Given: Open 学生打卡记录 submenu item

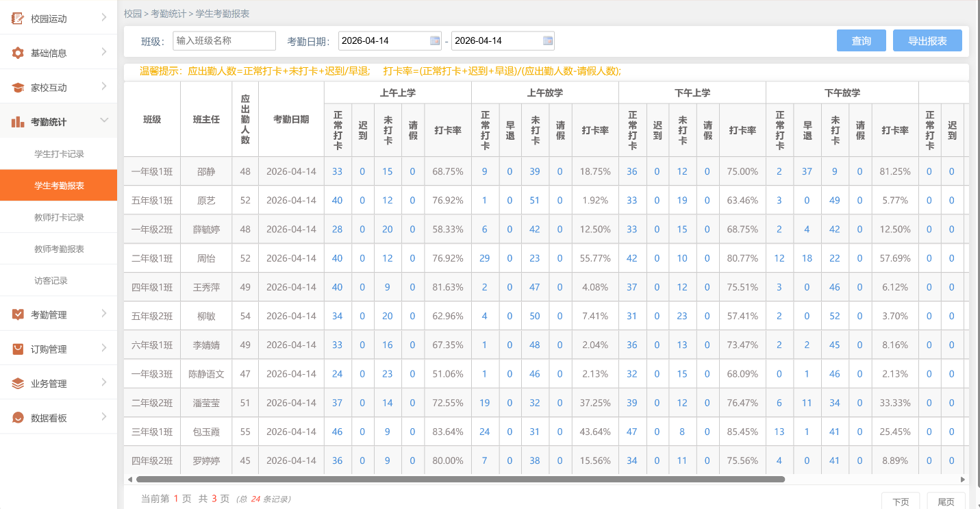Looking at the screenshot, I should (59, 154).
